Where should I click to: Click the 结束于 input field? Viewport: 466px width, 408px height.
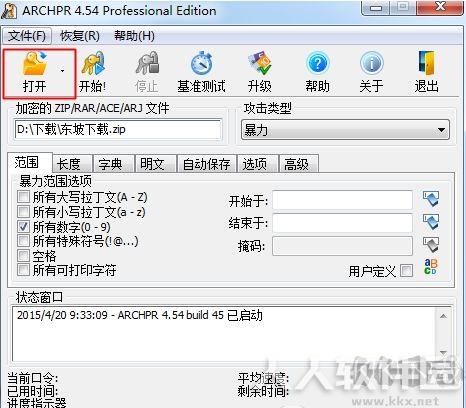[x=343, y=223]
